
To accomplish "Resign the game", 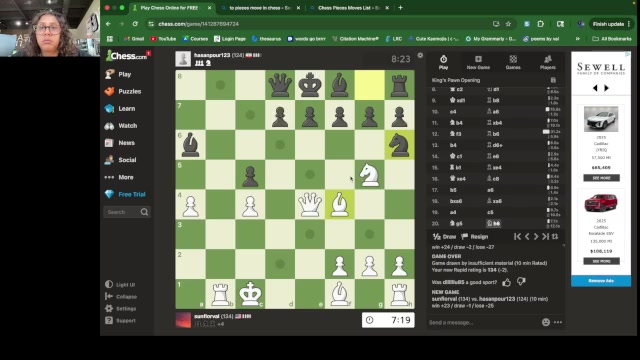I will [475, 237].
